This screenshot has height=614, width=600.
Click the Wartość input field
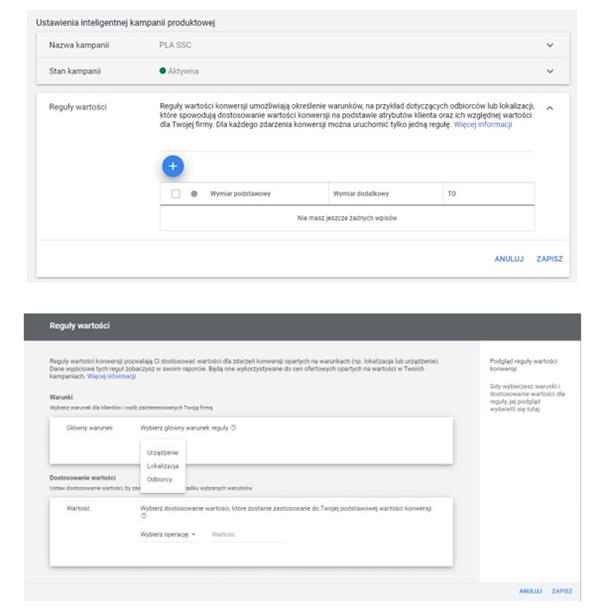pyautogui.click(x=245, y=535)
